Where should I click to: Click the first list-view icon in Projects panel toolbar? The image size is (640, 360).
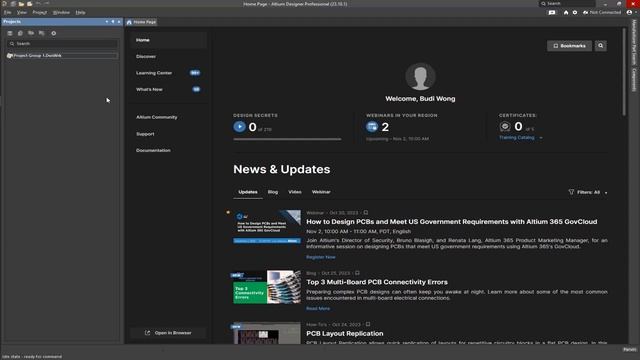[x=10, y=33]
